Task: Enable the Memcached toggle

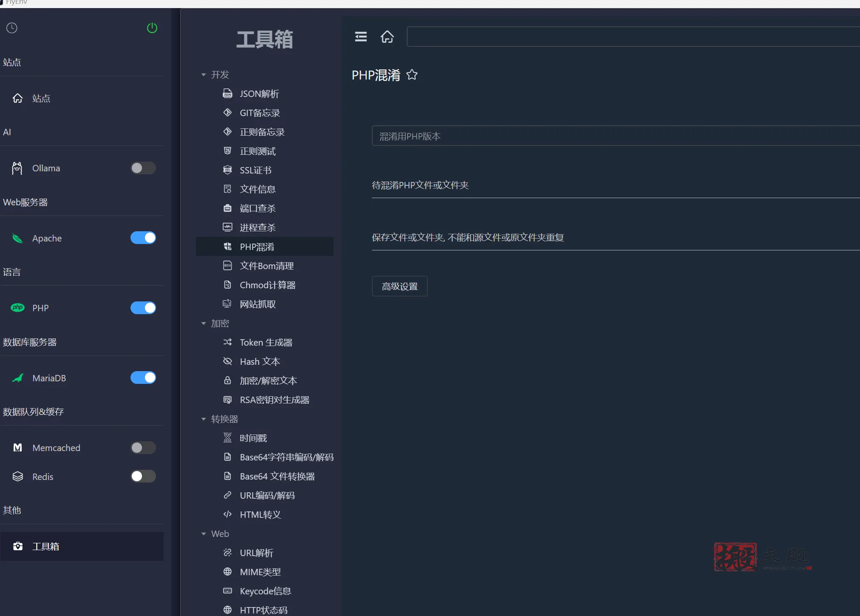Action: pyautogui.click(x=143, y=447)
